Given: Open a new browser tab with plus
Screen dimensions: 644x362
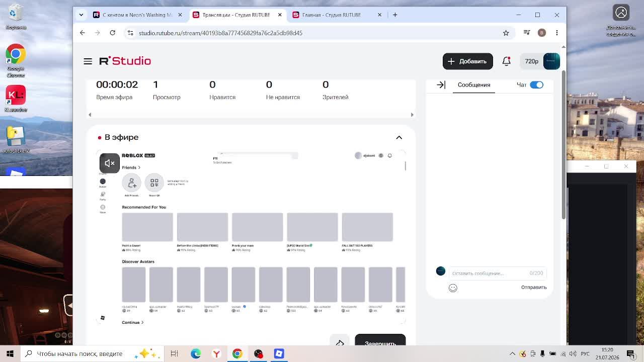Looking at the screenshot, I should [x=395, y=15].
